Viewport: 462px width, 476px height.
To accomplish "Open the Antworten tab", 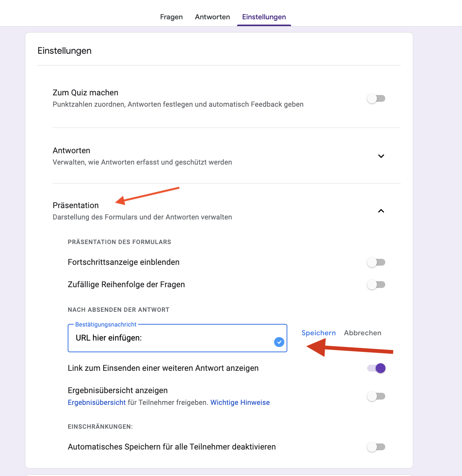I will [x=212, y=17].
